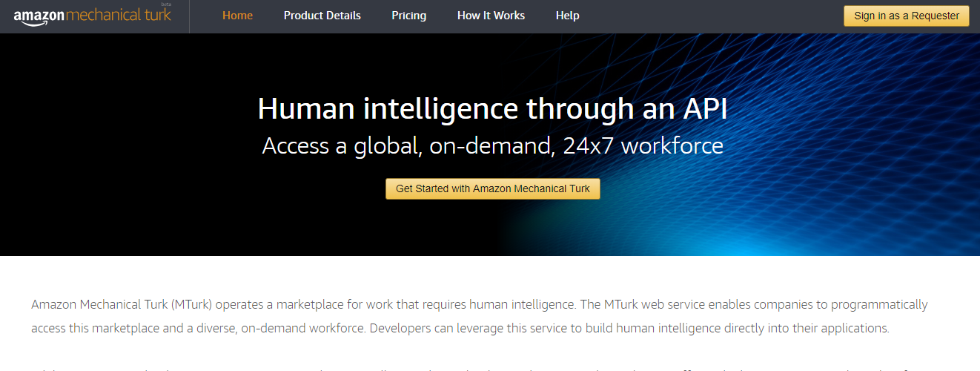Click the black area left of the headline

click(x=111, y=148)
